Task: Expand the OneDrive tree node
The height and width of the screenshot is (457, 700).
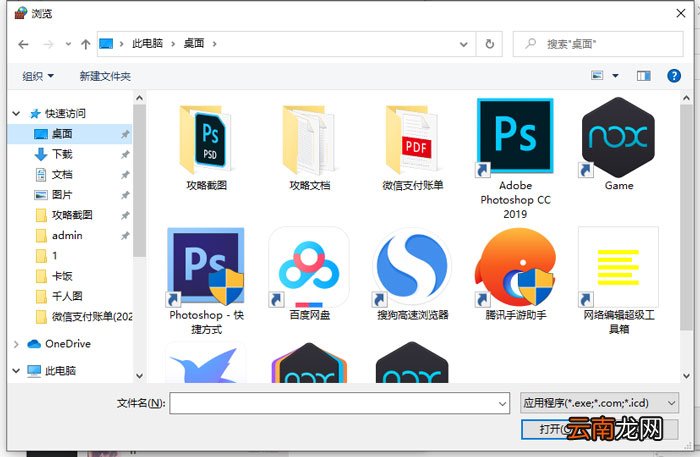Action: pyautogui.click(x=16, y=344)
